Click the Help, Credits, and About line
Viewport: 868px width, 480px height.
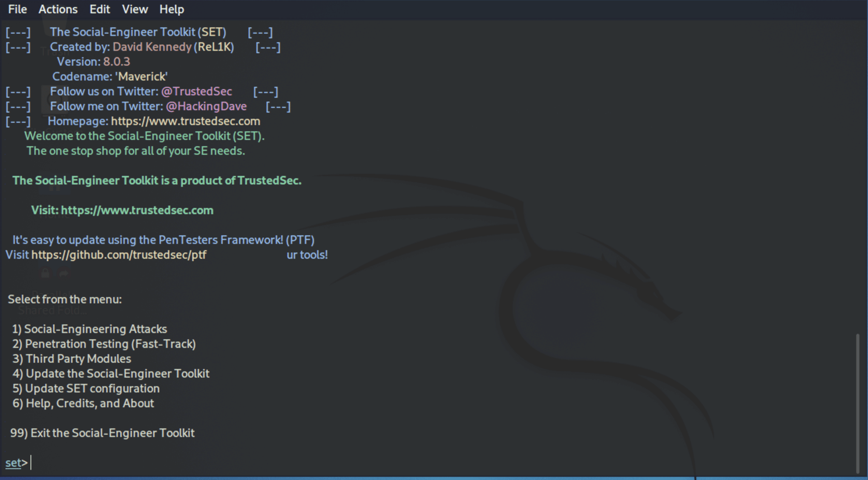(x=83, y=404)
